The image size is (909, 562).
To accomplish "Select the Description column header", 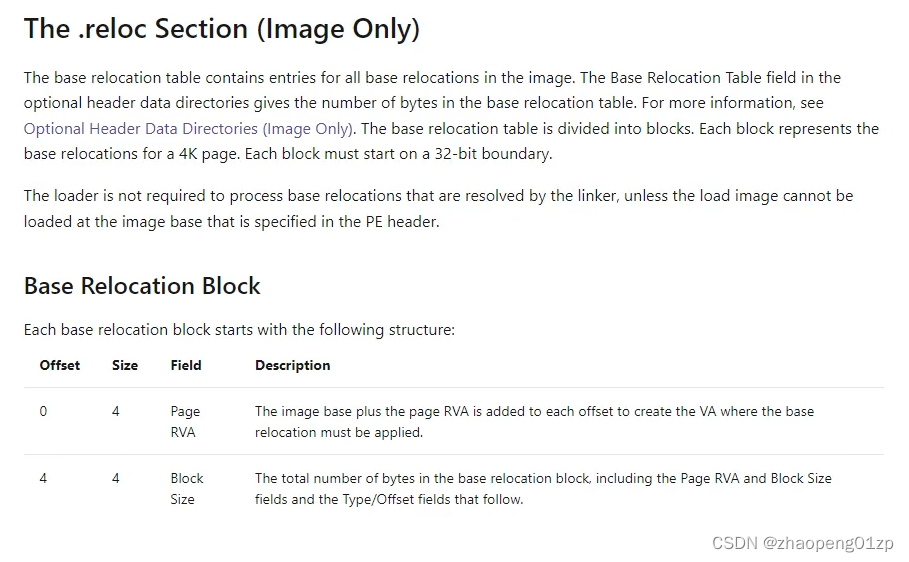I will 293,365.
